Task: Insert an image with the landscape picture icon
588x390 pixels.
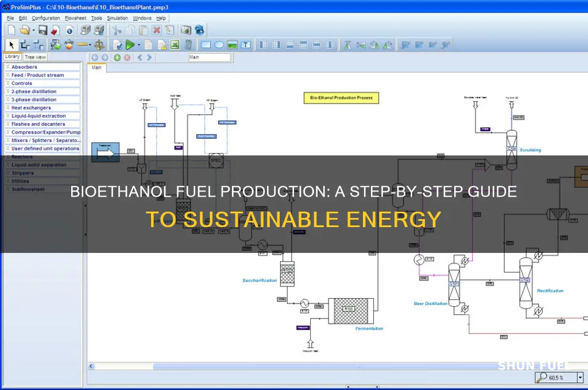Action: (233, 45)
